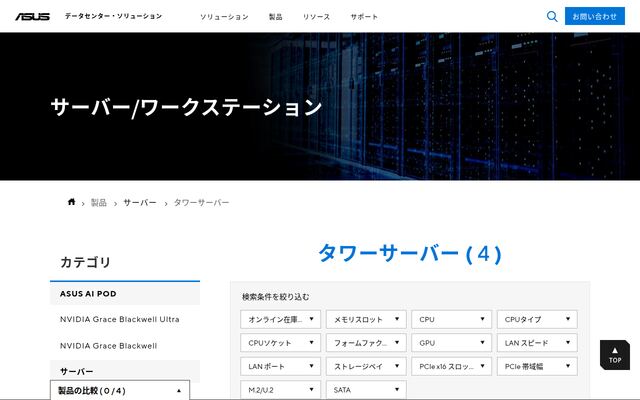Screen dimensions: 640x400
Task: Open the リソース menu
Action: (316, 17)
